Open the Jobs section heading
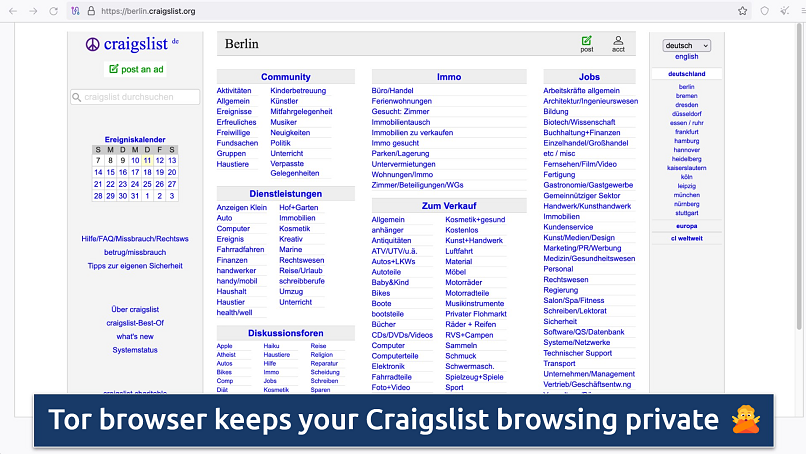The image size is (806, 454). click(x=589, y=77)
